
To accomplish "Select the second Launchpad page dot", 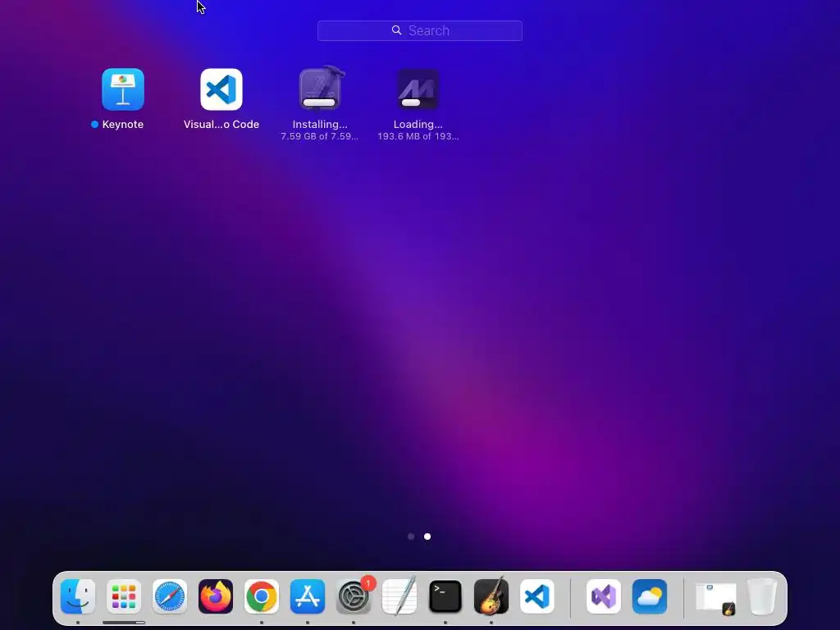I will [427, 536].
